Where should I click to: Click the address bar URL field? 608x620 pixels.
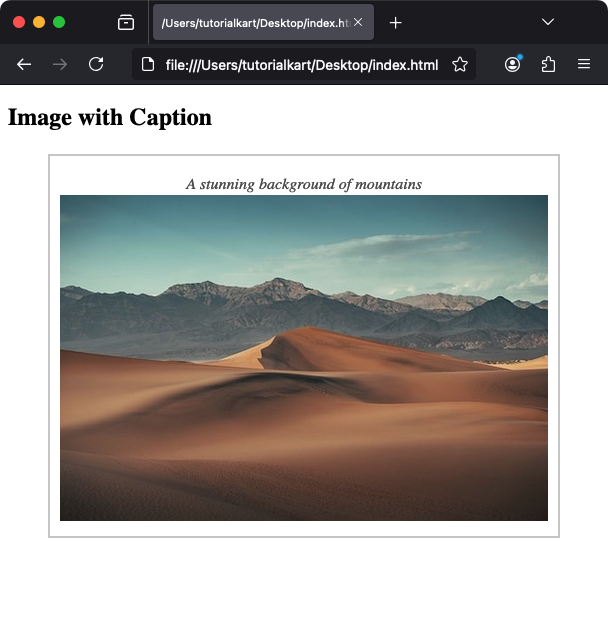[302, 64]
